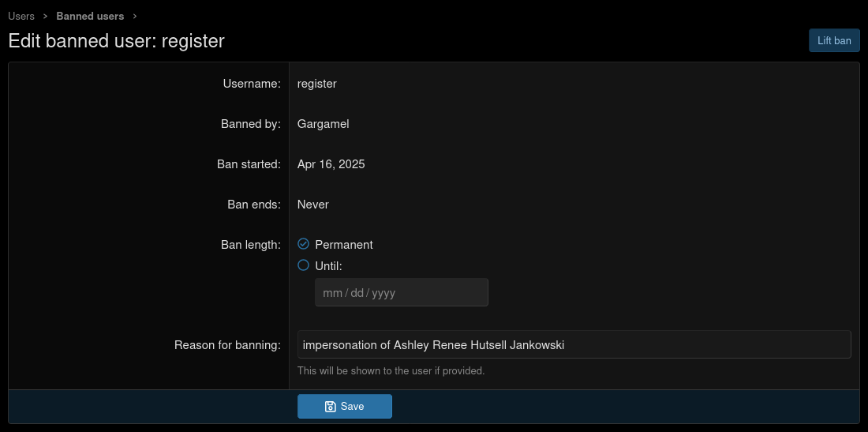The width and height of the screenshot is (868, 432).
Task: Click the Reason for banning label
Action: pyautogui.click(x=227, y=345)
